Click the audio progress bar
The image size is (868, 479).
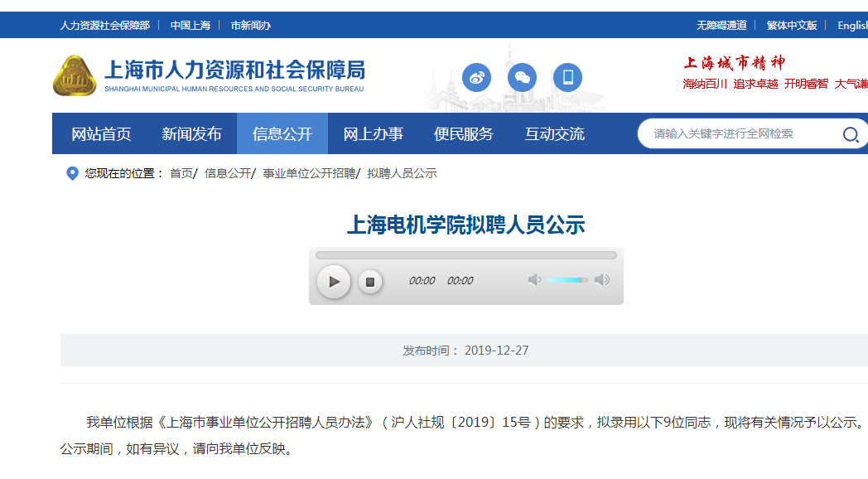click(465, 255)
